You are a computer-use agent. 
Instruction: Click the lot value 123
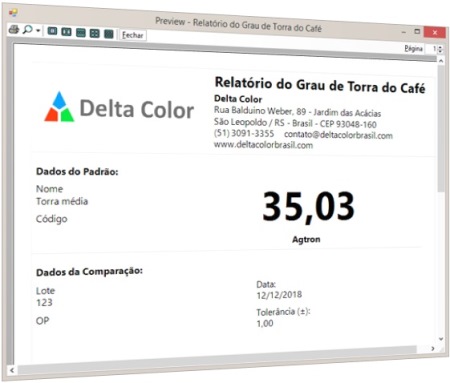pyautogui.click(x=44, y=302)
